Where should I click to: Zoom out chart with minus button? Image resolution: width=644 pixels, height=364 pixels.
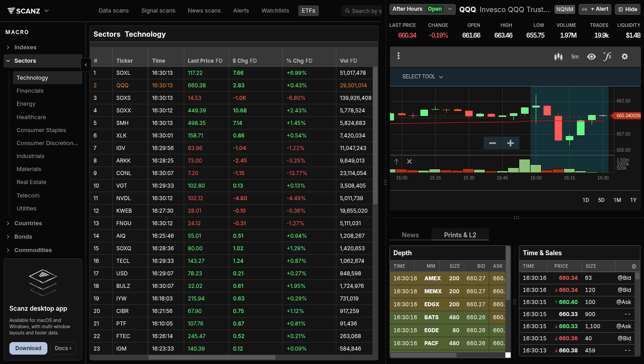tap(492, 143)
